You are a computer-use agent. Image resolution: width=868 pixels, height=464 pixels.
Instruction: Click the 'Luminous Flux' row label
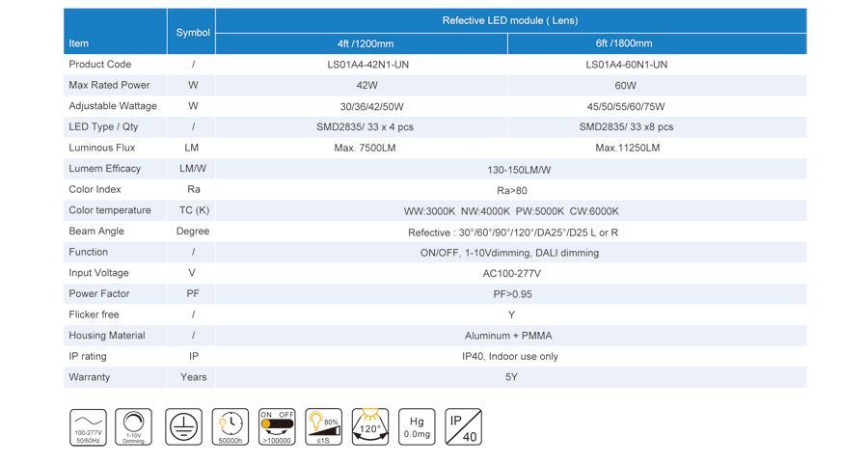click(102, 148)
